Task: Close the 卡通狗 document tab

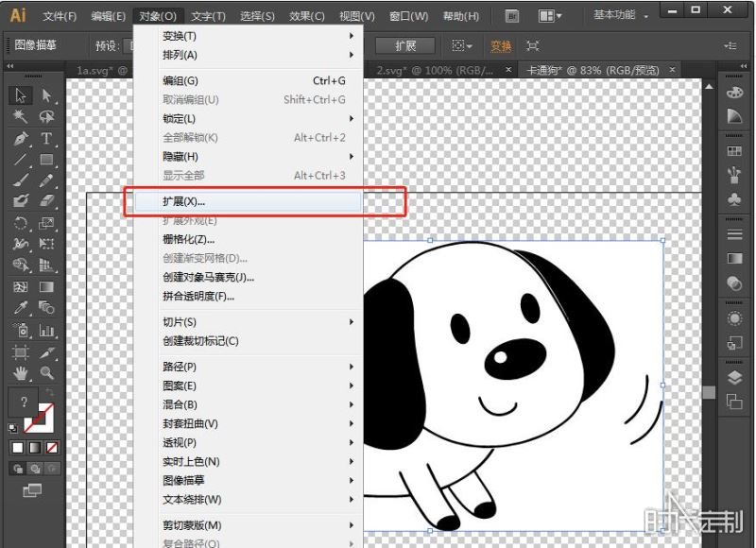Action: 672,70
